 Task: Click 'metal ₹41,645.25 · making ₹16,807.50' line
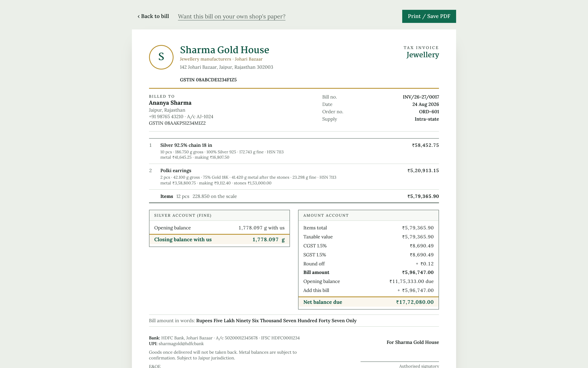[195, 157]
